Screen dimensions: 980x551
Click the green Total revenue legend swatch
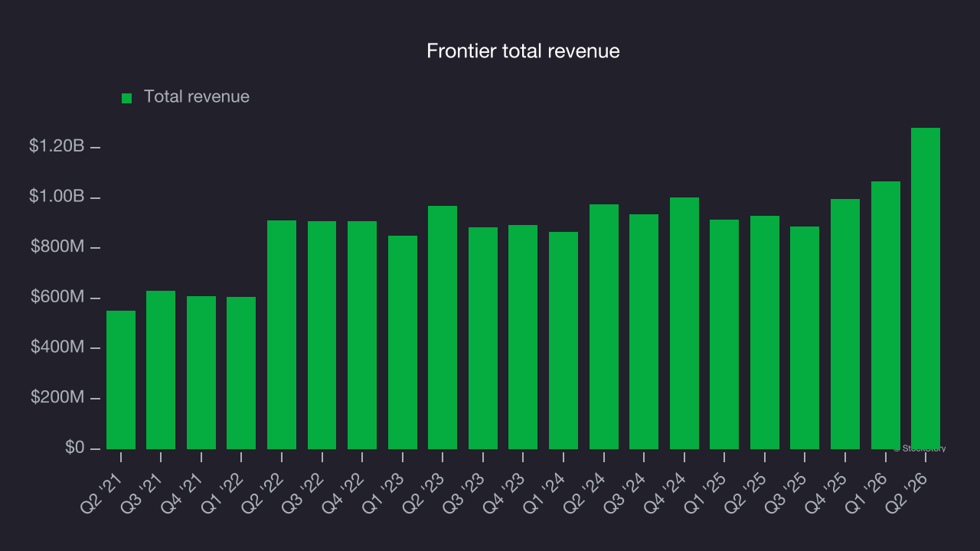coord(127,98)
